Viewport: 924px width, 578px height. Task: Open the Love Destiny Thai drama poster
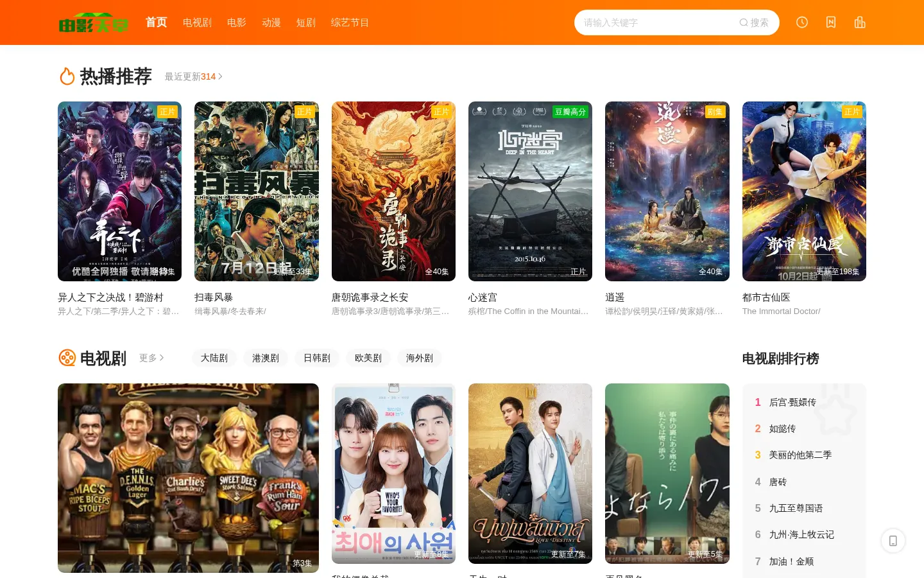tap(530, 473)
